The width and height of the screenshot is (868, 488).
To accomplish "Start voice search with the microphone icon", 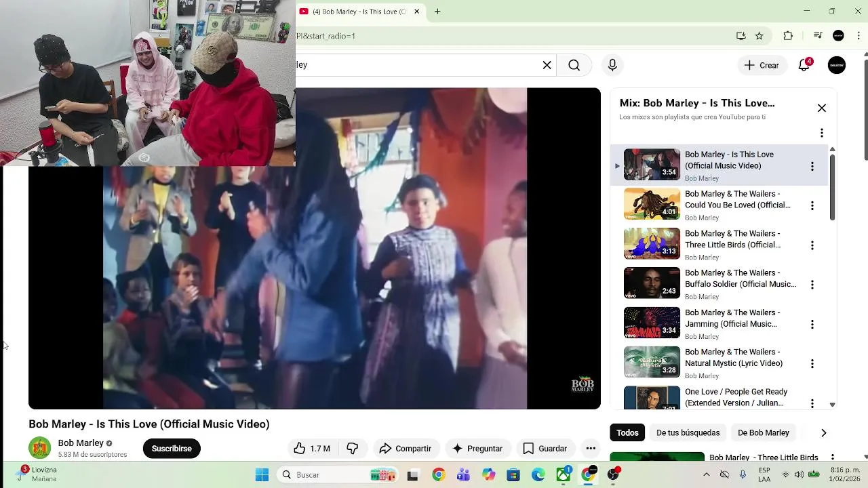I will [612, 65].
